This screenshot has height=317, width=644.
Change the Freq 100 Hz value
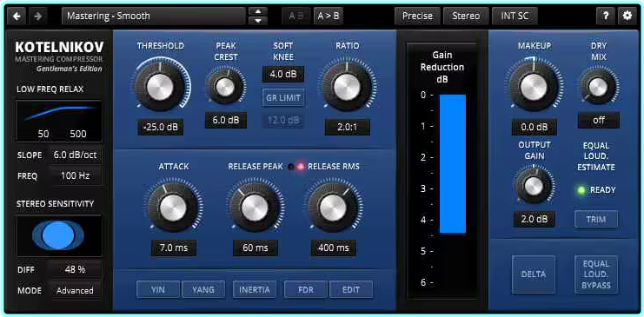[x=75, y=176]
